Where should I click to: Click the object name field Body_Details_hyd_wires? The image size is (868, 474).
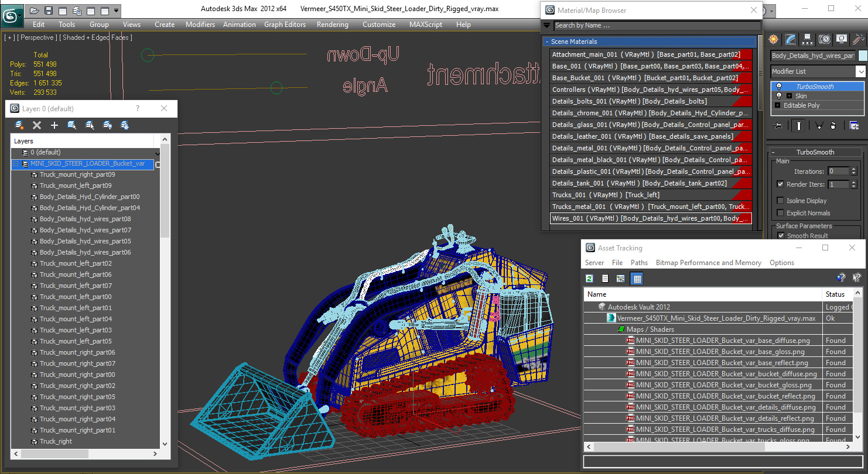(813, 56)
